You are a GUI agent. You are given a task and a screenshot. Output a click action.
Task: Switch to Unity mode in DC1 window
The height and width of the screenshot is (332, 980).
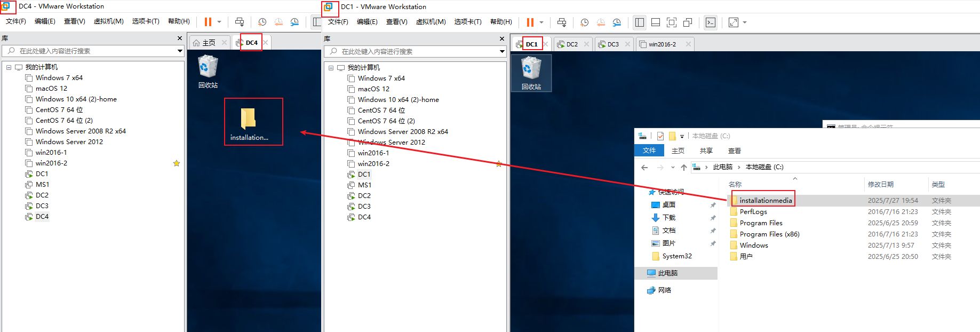coord(688,22)
